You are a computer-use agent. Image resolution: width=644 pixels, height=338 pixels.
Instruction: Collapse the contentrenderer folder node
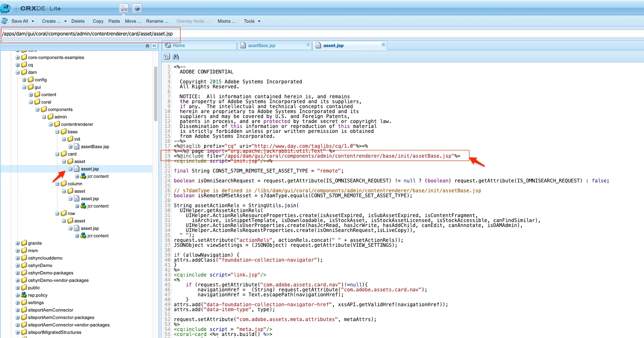51,124
